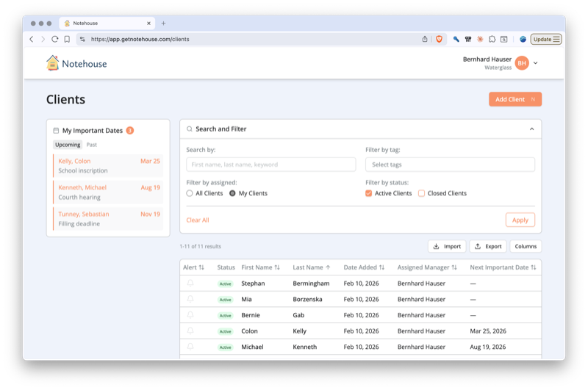Go back with the browser back arrow

click(32, 39)
